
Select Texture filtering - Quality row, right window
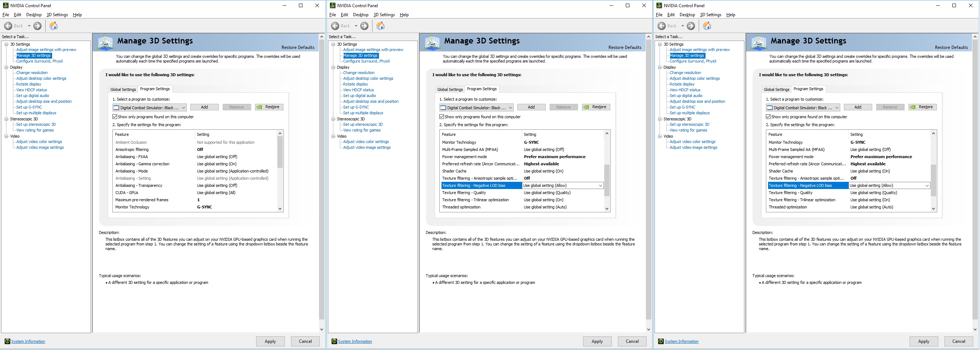[x=848, y=193]
